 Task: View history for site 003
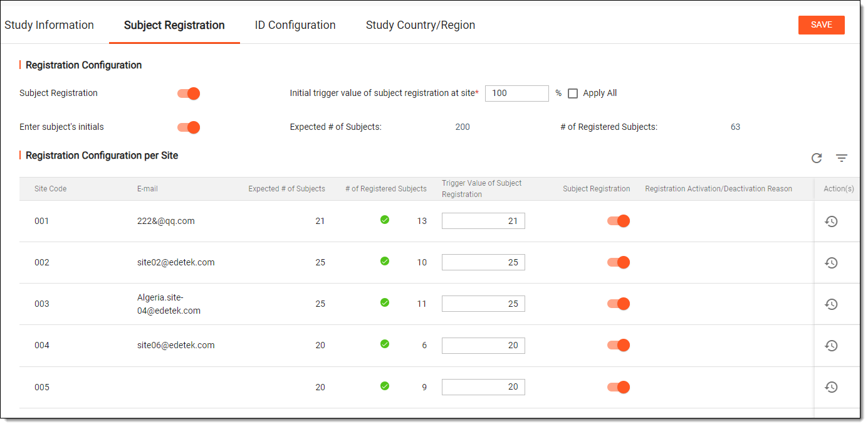[x=831, y=304]
